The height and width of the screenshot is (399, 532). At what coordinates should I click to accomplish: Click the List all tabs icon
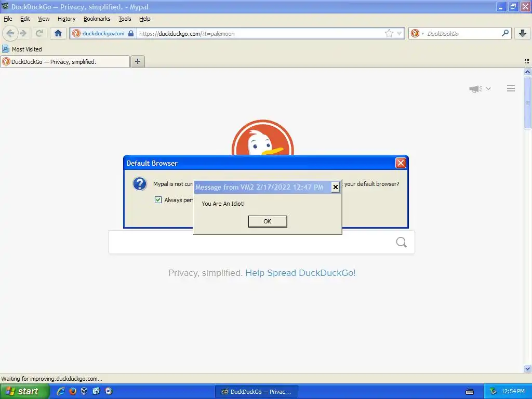pos(527,61)
